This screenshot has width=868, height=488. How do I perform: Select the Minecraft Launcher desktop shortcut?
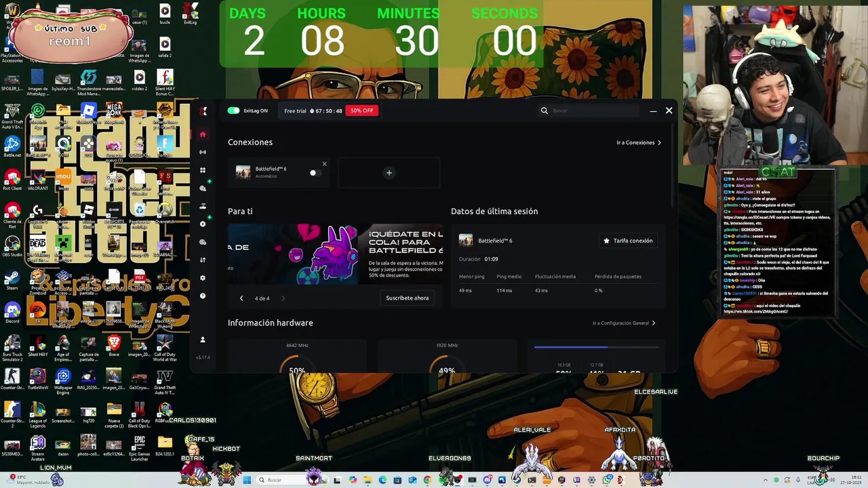[63, 248]
